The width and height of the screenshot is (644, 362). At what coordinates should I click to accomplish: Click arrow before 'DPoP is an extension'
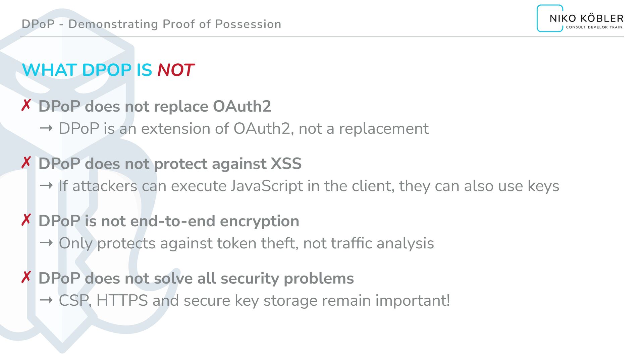click(46, 128)
